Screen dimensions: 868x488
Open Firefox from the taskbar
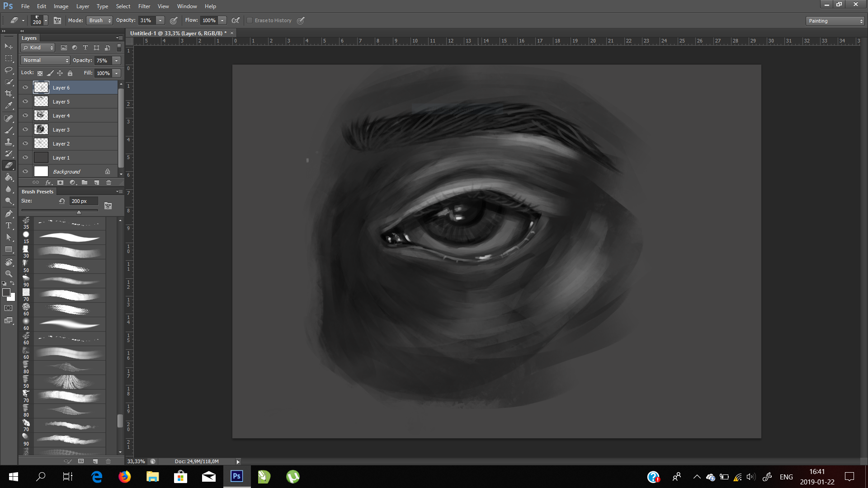point(124,477)
